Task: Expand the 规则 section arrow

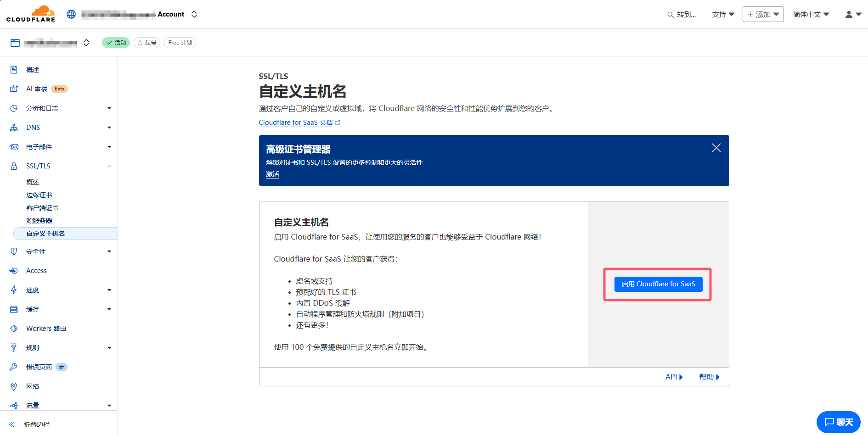Action: pos(109,348)
